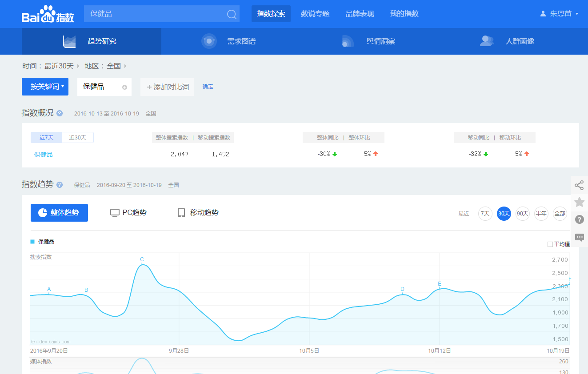Viewport: 588px width, 374px height.
Task: Click the pie icon in 整体趋势
Action: 43,213
